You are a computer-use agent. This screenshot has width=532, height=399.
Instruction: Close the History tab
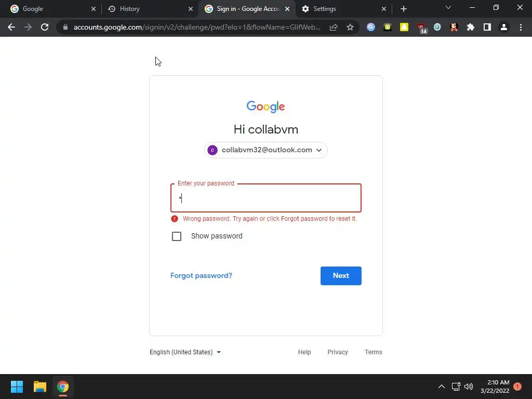[x=190, y=9]
